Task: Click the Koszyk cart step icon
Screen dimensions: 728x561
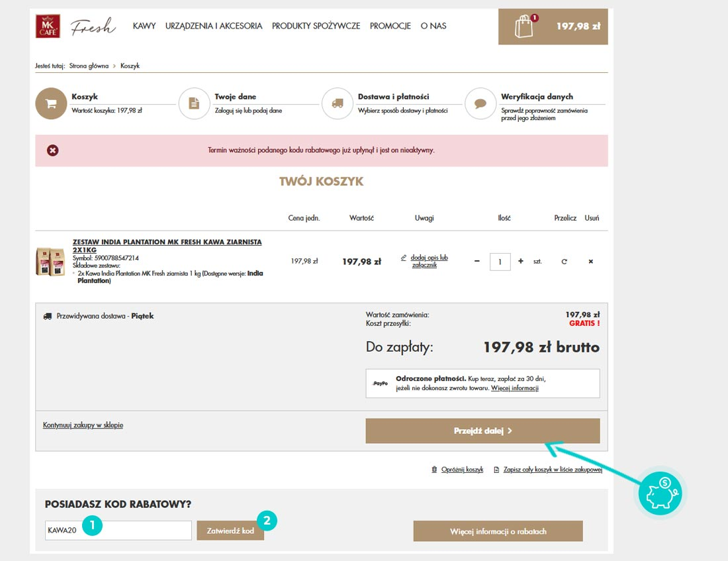Action: pyautogui.click(x=51, y=104)
